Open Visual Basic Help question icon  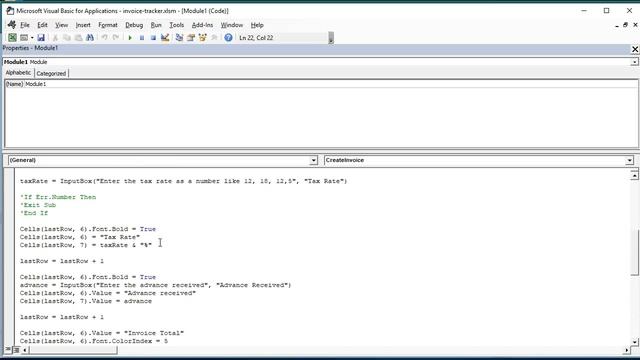coord(228,38)
